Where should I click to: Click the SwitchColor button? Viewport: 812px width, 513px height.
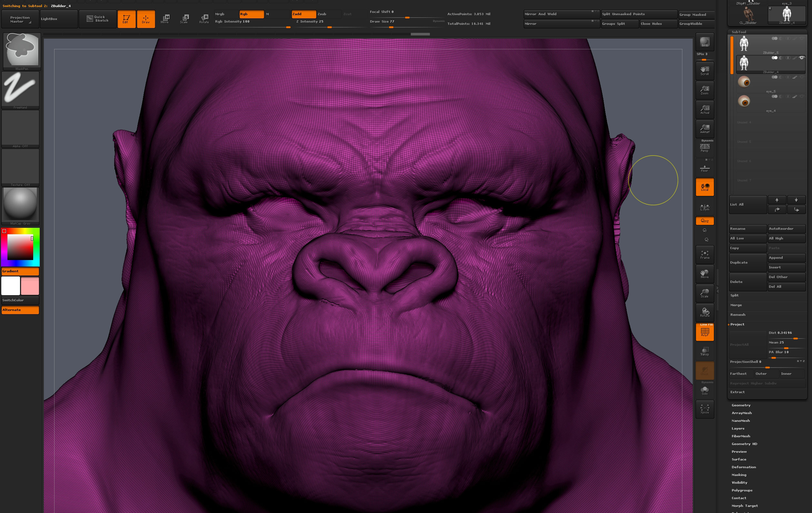[20, 300]
